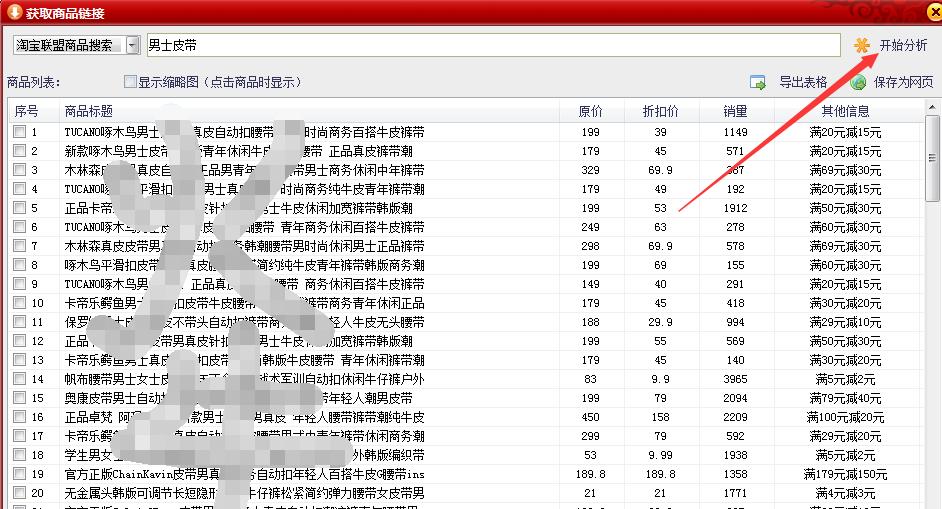This screenshot has width=942, height=509.
Task: Enable 显示缩略图 checkbox
Action: (x=130, y=82)
